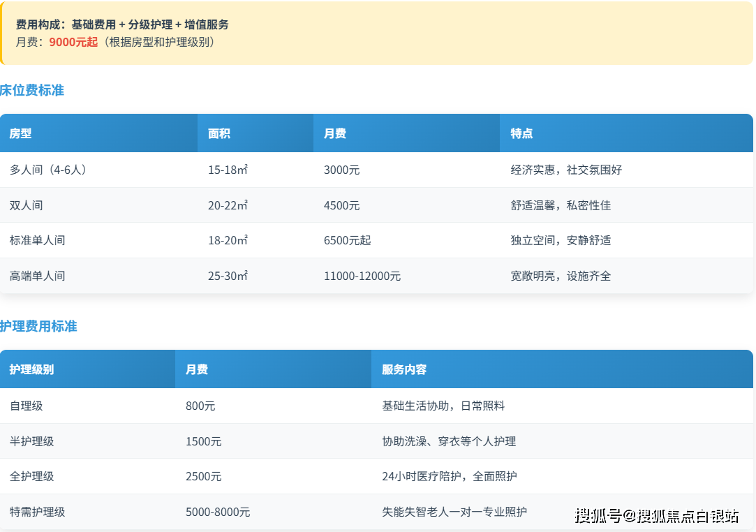Click the 房型 column header
Image resolution: width=756 pixels, height=532 pixels.
tap(20, 133)
